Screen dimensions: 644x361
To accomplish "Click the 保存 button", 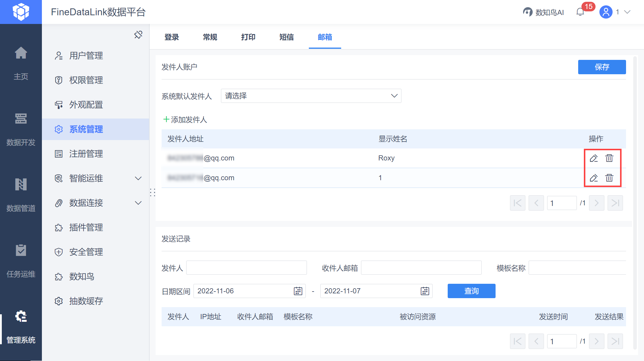I will pyautogui.click(x=602, y=67).
